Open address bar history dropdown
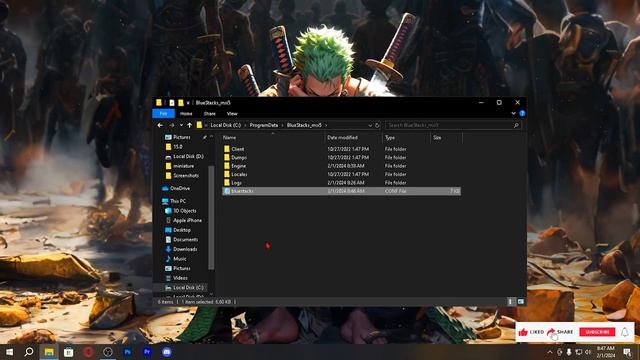Image resolution: width=640 pixels, height=360 pixels. (370, 125)
